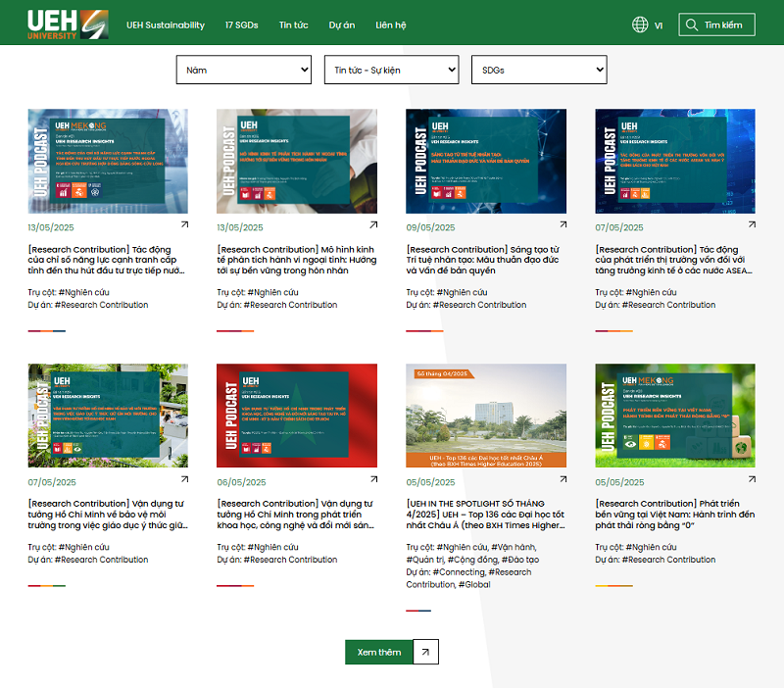Viewport: 784px width, 688px height.
Task: Open article Mô hình kinh tế phân tích hành vi
Action: [297, 260]
